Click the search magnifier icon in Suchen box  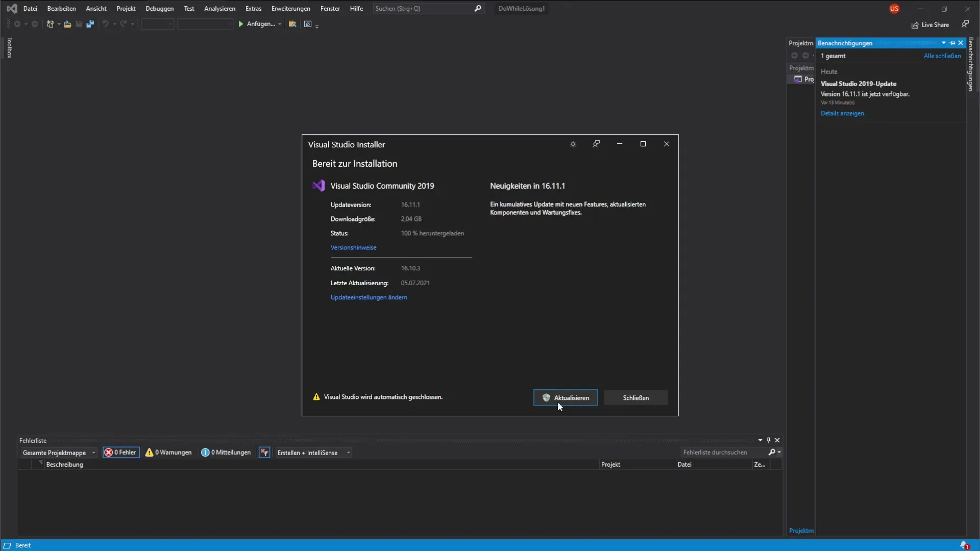(x=478, y=8)
